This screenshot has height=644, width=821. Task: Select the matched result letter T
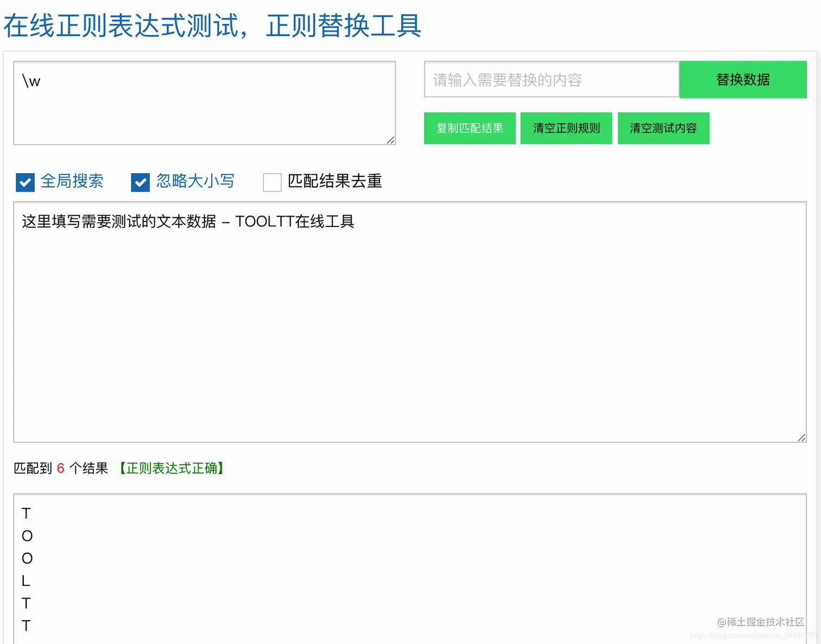[x=26, y=514]
